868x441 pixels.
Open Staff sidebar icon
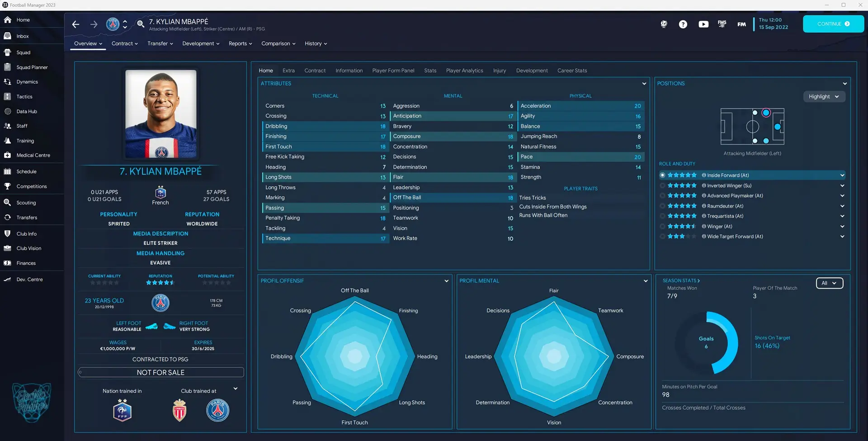click(8, 126)
